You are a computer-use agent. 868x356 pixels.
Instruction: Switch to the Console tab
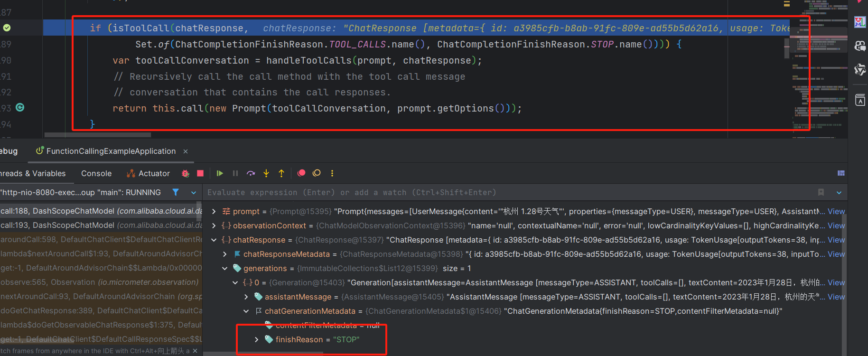[96, 174]
